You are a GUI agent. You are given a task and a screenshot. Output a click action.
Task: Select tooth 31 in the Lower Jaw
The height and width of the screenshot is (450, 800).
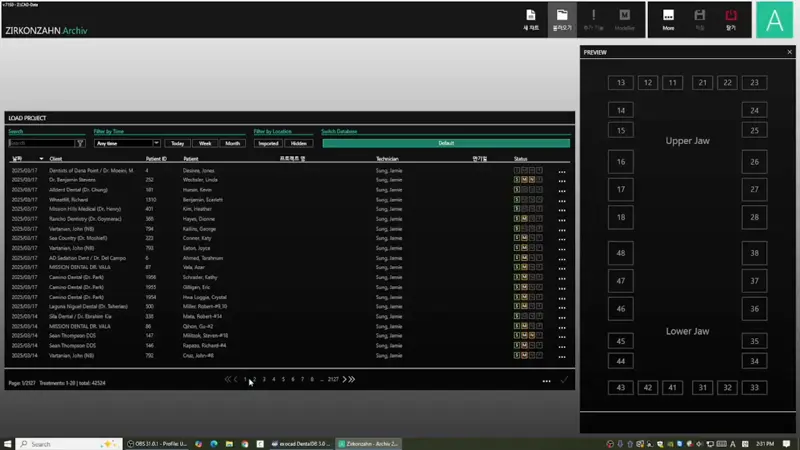pyautogui.click(x=703, y=388)
